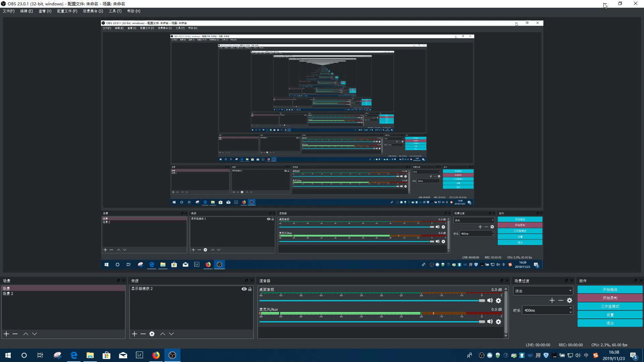Click the REC: 00:00:00 status text
The height and width of the screenshot is (362, 644).
pyautogui.click(x=571, y=345)
